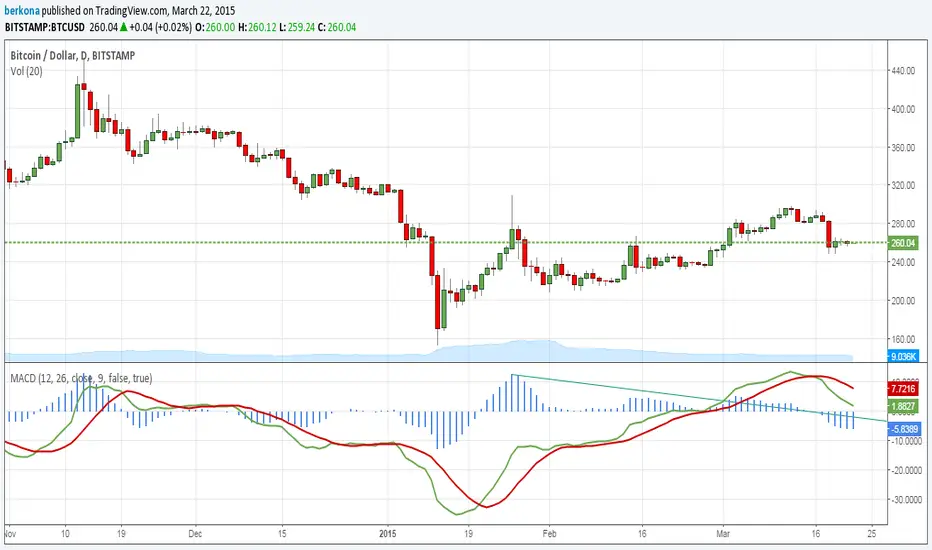Select the red 7.7216 signal value tag
The height and width of the screenshot is (550, 932).
click(903, 389)
